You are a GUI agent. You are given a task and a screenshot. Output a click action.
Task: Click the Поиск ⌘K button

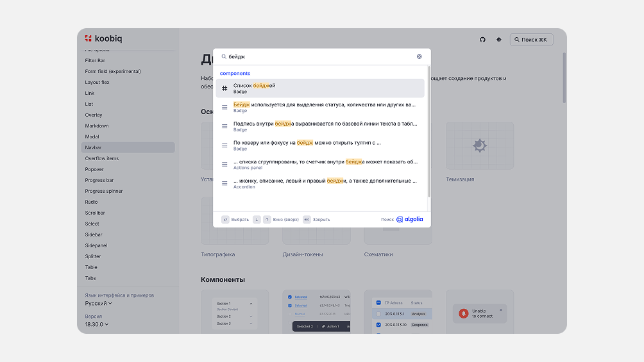[531, 40]
